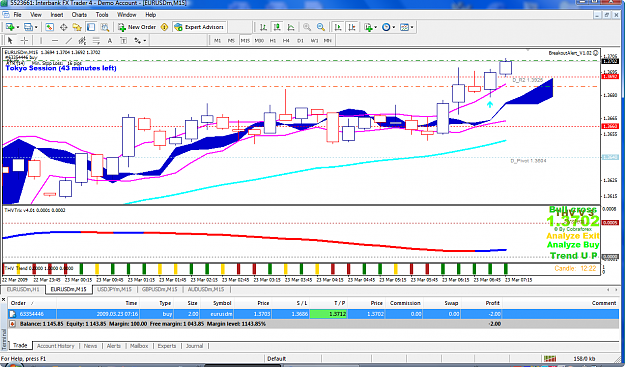Click the blue Zoom Out magnifier

pyautogui.click(x=320, y=27)
